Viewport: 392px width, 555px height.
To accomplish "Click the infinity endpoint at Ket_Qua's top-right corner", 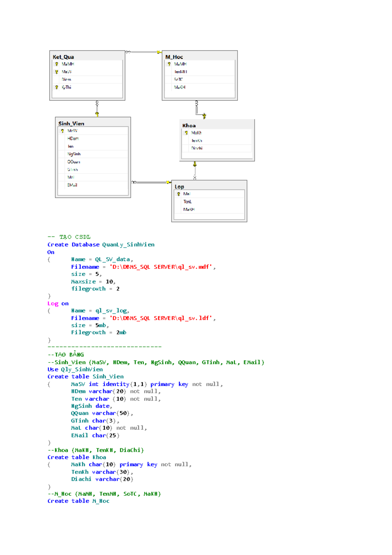I will click(128, 52).
